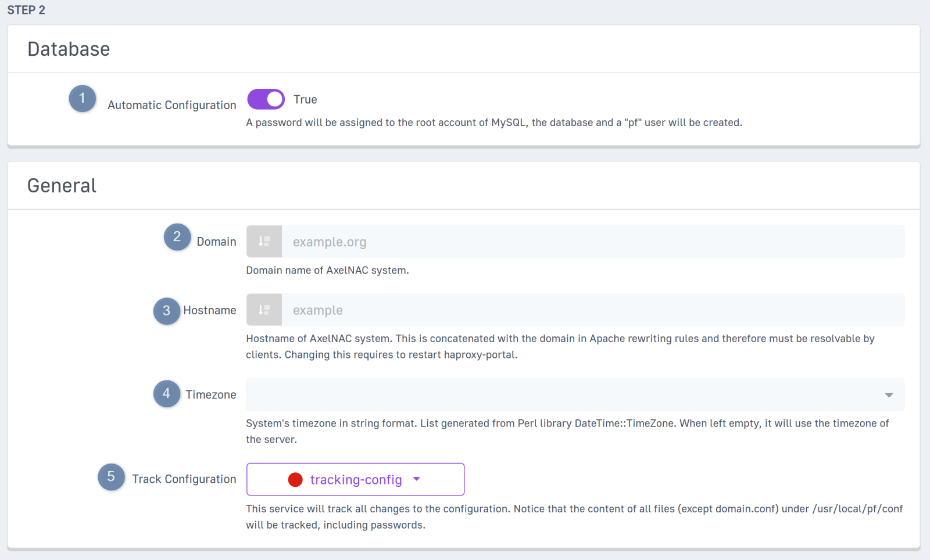Click the Track Configuration label
Screen dimensions: 930x560
(x=184, y=479)
